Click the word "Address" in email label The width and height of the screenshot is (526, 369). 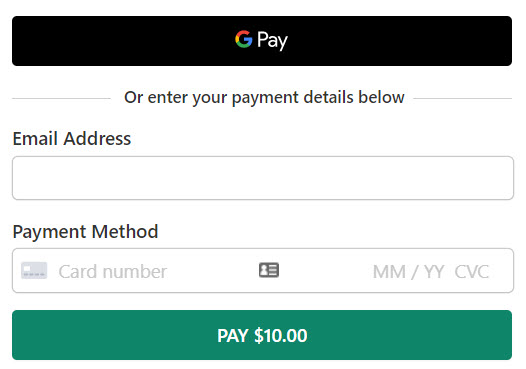pos(97,139)
